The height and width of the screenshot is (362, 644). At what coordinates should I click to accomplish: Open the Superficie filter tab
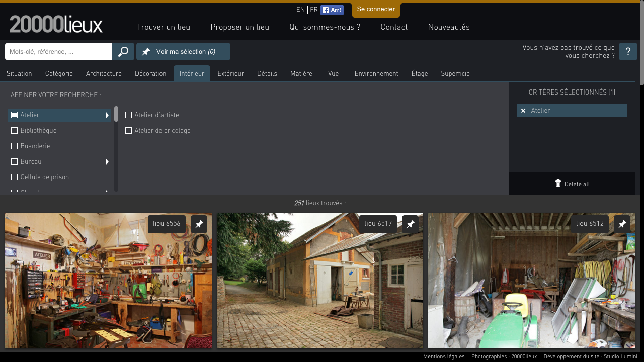[455, 74]
